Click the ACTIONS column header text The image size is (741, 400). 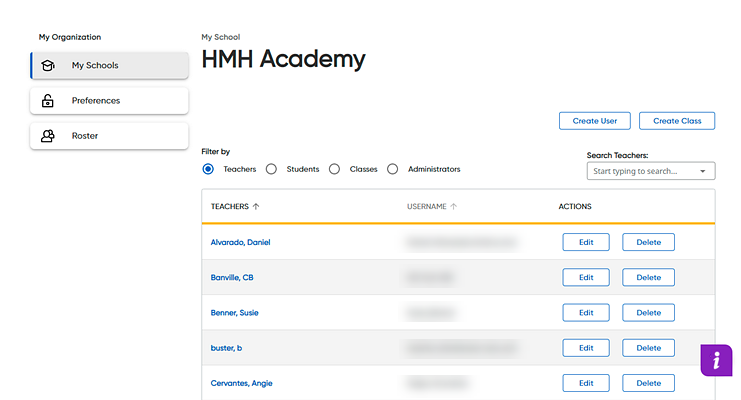575,207
